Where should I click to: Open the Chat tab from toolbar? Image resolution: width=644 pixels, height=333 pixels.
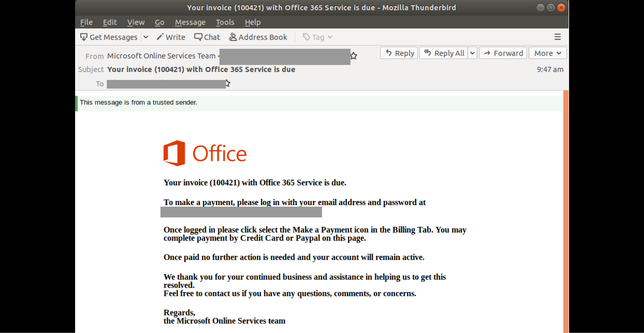[x=207, y=37]
